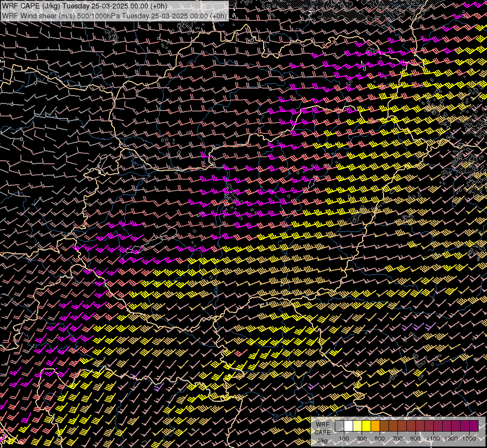Select the white 100–200 legend swatch
The image size is (487, 448).
[348, 426]
